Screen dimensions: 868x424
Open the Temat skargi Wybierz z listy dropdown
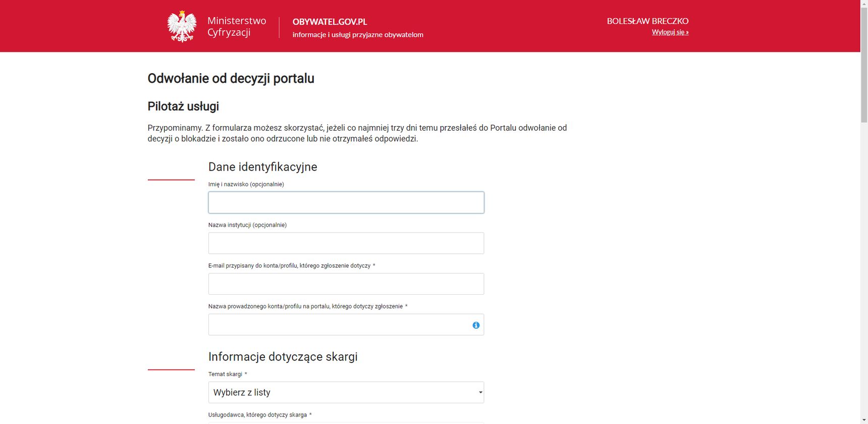pos(346,393)
